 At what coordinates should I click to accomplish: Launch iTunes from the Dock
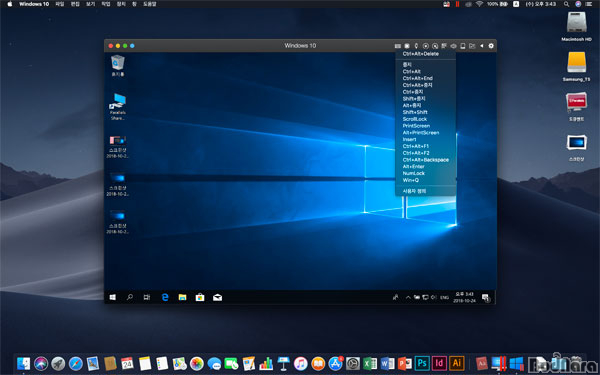tap(300, 363)
